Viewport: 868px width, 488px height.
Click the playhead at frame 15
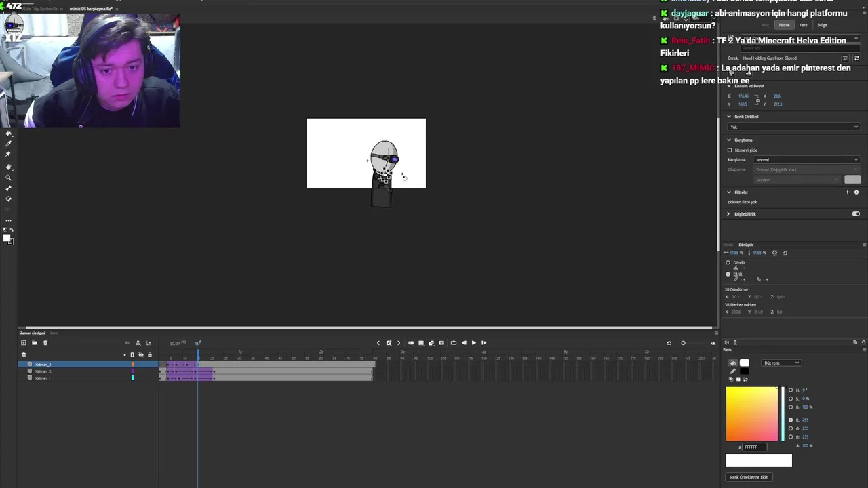coord(198,353)
